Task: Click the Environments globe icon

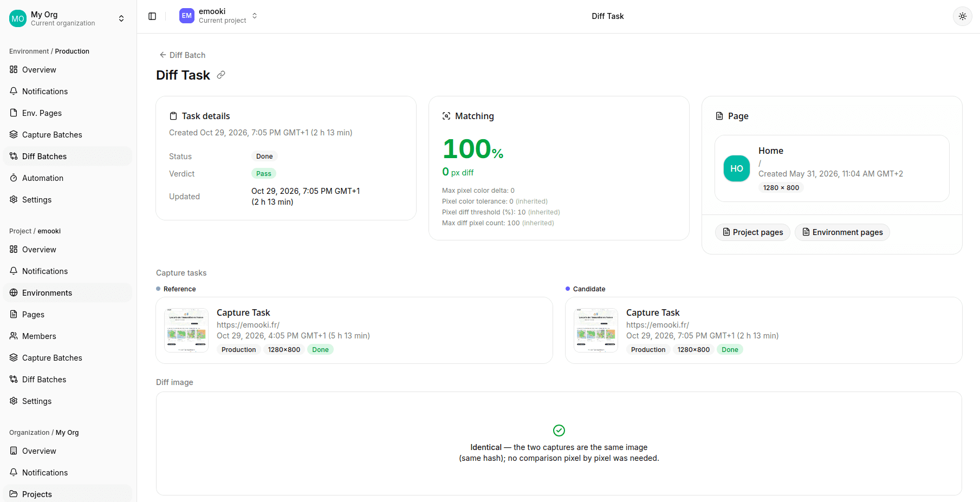Action: click(14, 293)
